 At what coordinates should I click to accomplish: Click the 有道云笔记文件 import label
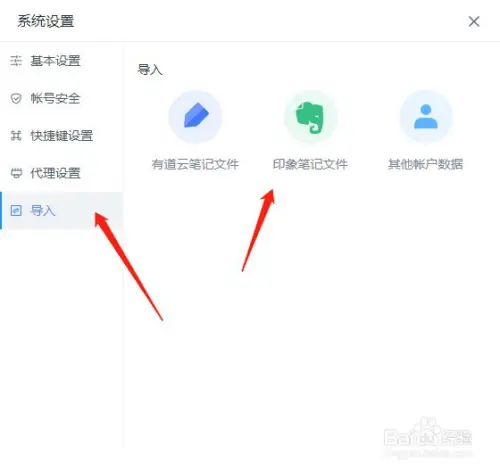tap(195, 164)
